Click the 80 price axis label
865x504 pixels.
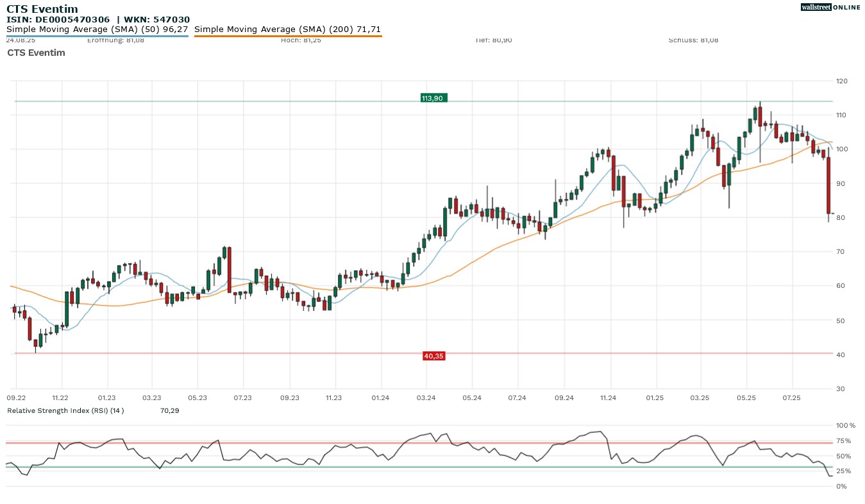tap(840, 218)
